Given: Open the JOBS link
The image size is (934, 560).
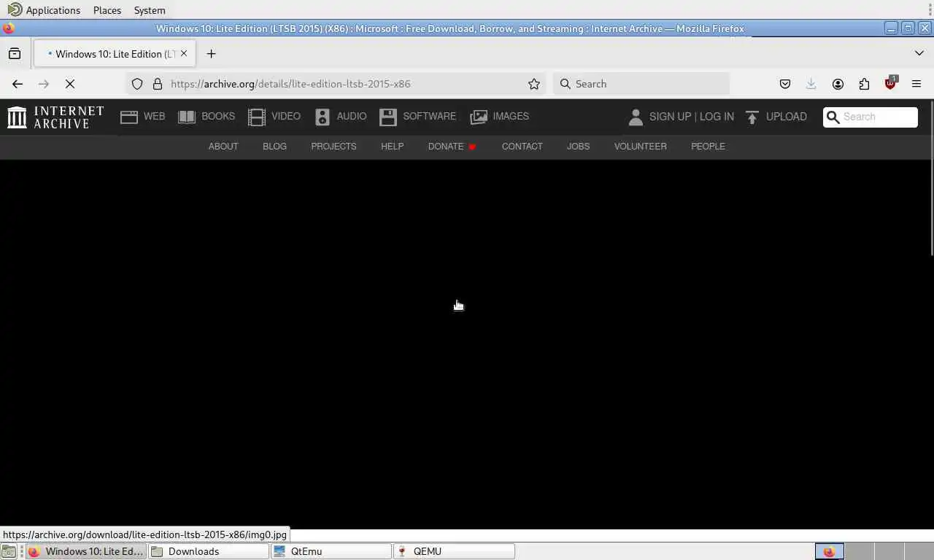Looking at the screenshot, I should click(x=578, y=147).
